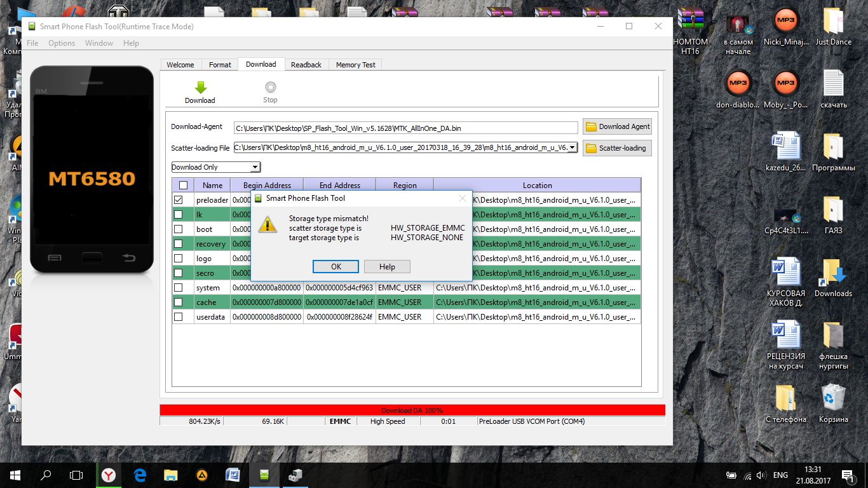868x488 pixels.
Task: Switch to the Readback tab
Action: [306, 65]
